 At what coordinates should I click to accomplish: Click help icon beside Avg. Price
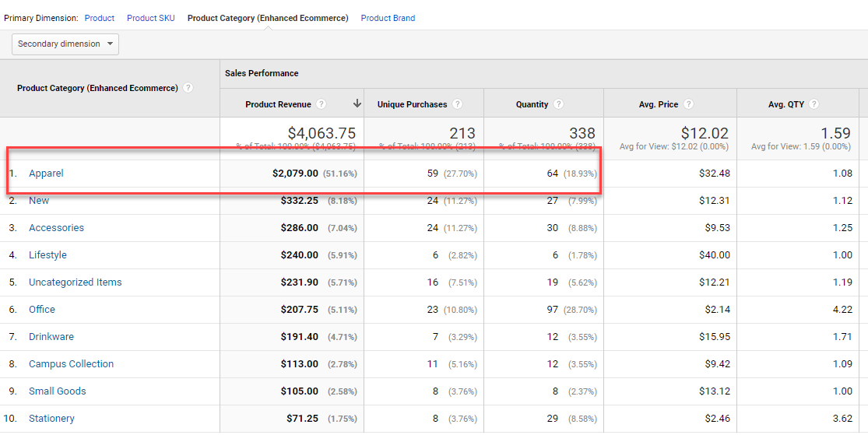tap(689, 104)
